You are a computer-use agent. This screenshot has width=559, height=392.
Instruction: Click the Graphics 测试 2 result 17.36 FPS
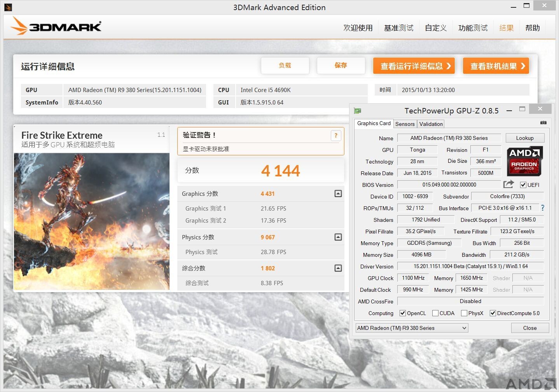coord(273,221)
